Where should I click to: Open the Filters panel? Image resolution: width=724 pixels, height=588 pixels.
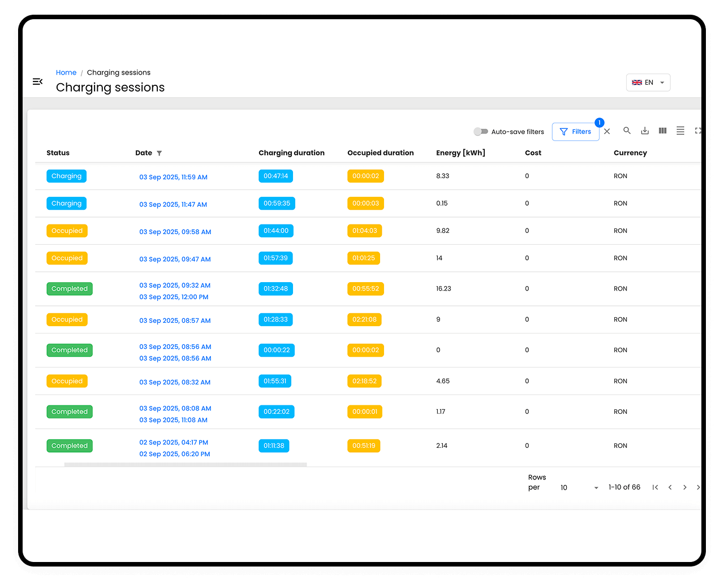pos(575,132)
